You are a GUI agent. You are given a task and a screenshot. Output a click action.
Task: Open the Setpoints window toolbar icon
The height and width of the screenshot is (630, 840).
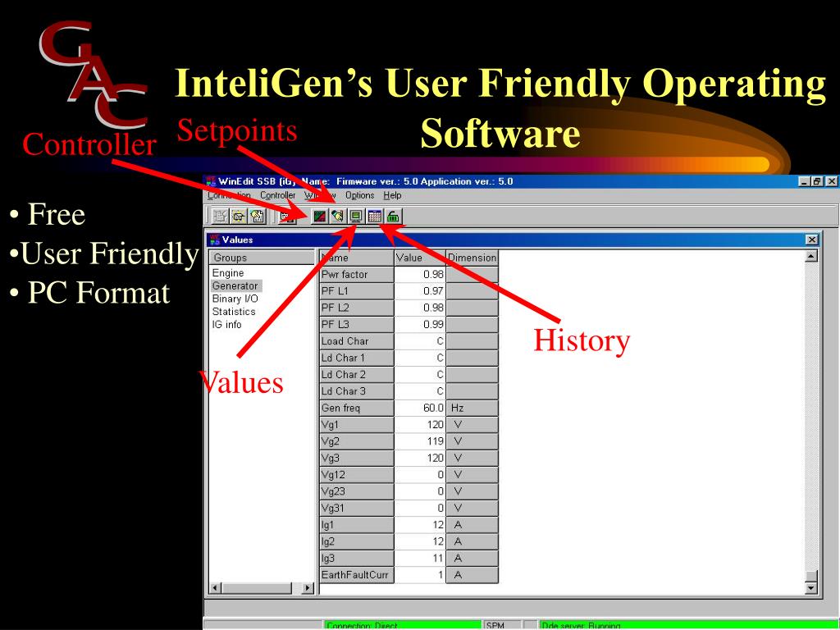(337, 217)
